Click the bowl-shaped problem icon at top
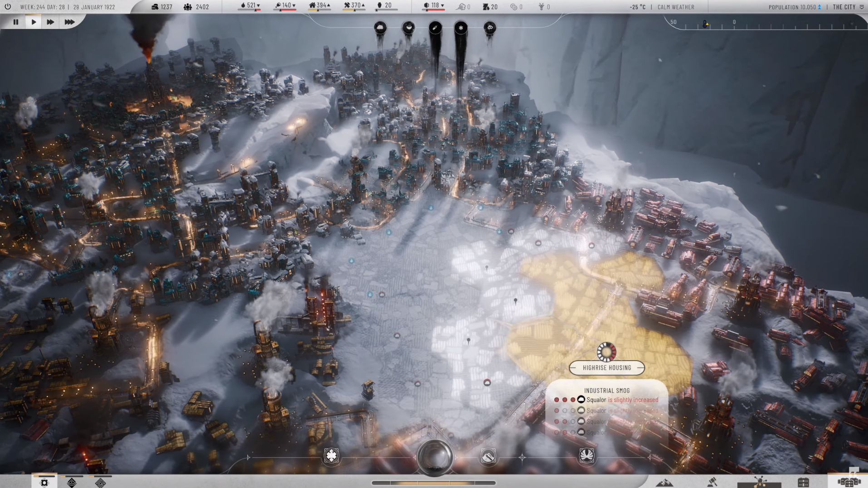 pos(408,28)
